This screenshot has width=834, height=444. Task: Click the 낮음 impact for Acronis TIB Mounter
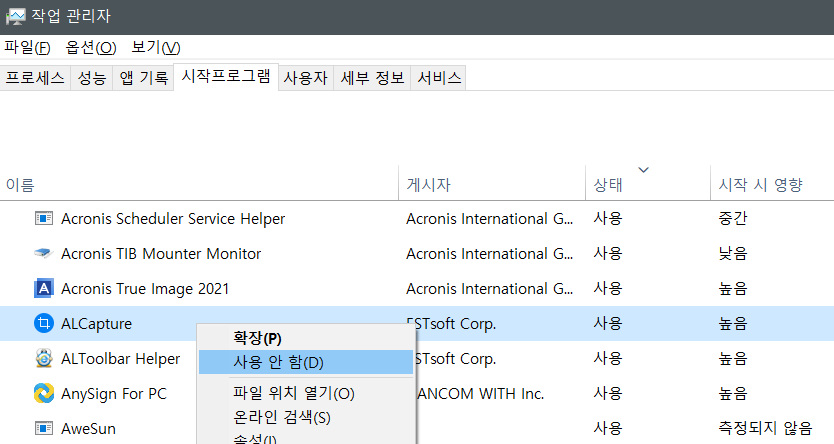pyautogui.click(x=732, y=253)
